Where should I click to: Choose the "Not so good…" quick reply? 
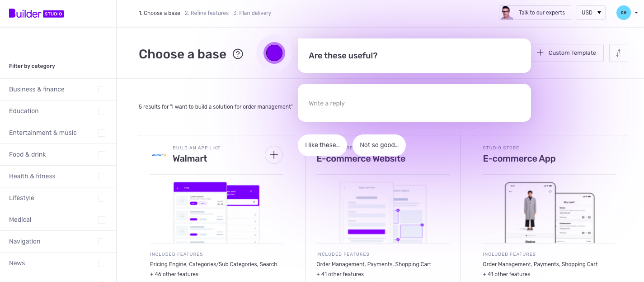(x=379, y=145)
